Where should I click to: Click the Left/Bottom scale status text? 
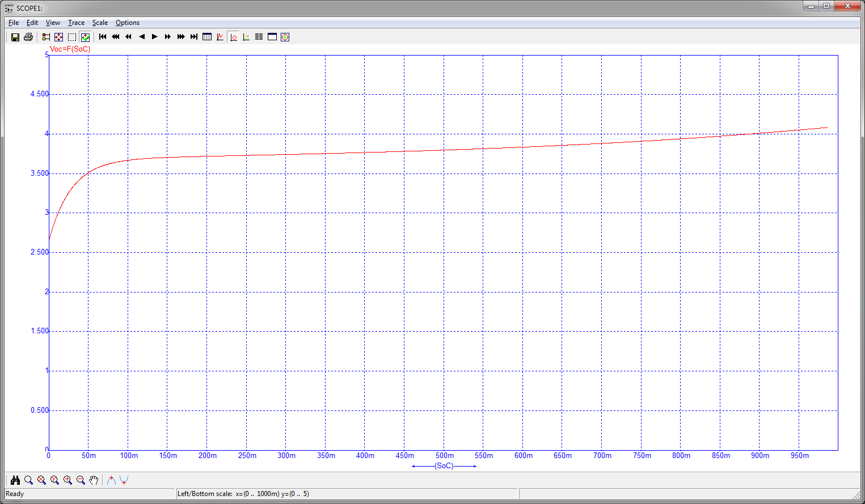tap(243, 494)
